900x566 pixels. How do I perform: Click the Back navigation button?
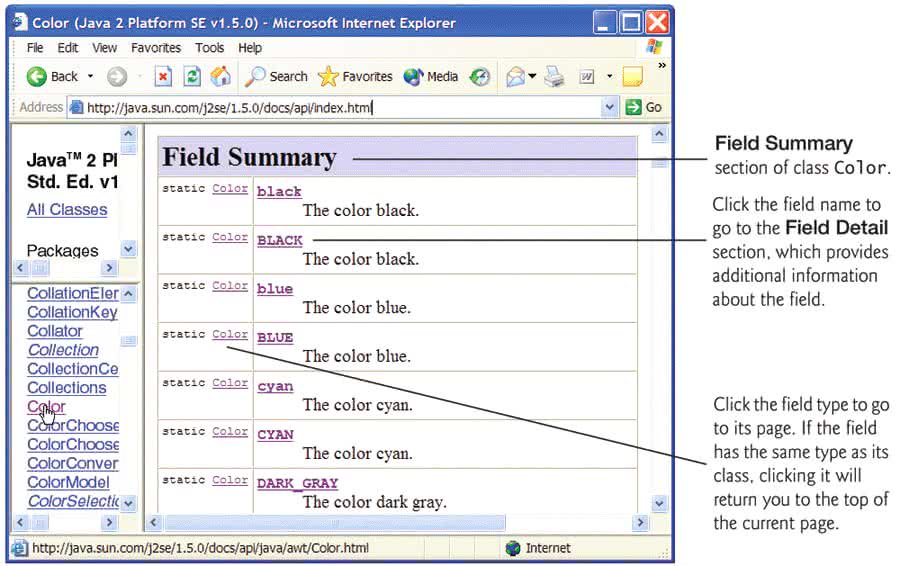click(x=52, y=76)
